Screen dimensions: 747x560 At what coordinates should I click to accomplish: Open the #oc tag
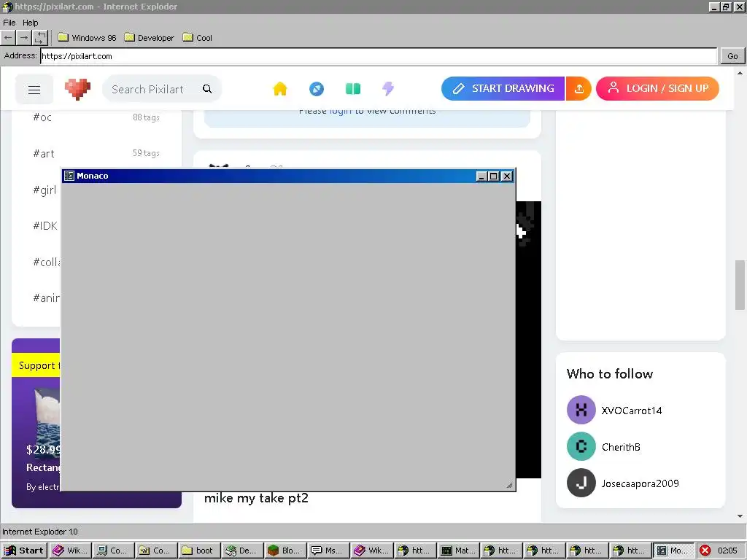coord(42,117)
